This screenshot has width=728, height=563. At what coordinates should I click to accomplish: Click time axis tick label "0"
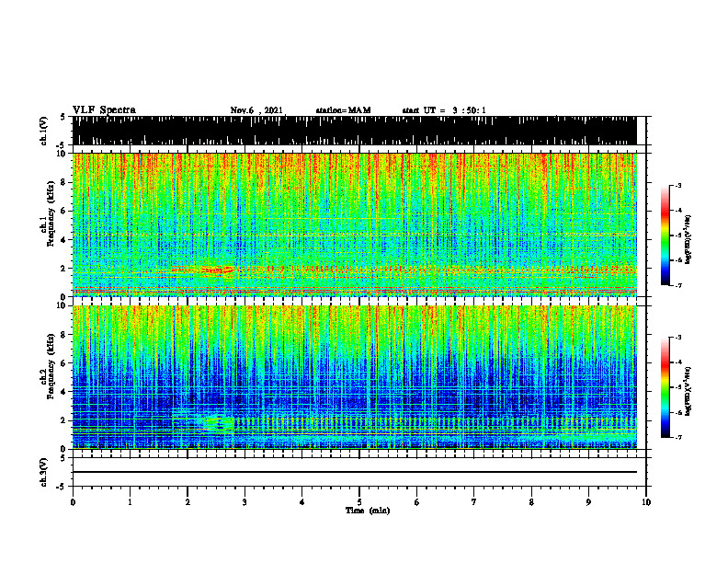(x=73, y=502)
